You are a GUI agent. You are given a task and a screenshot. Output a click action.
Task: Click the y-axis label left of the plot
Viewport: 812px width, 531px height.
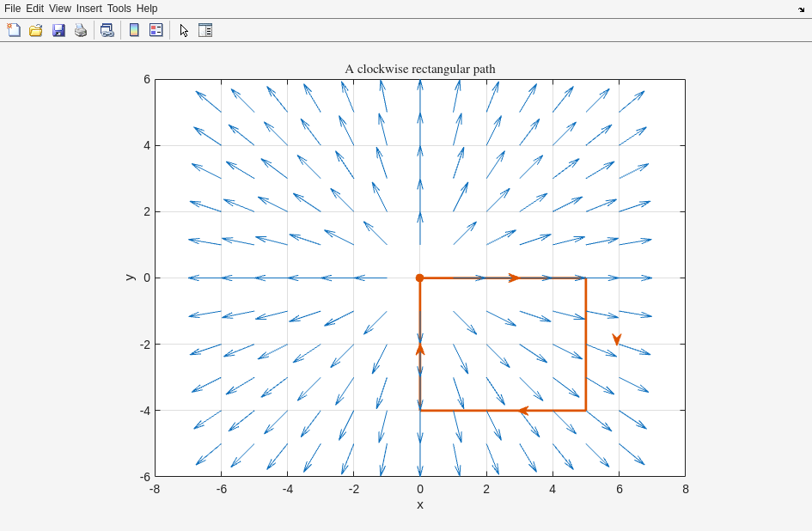[x=130, y=278]
